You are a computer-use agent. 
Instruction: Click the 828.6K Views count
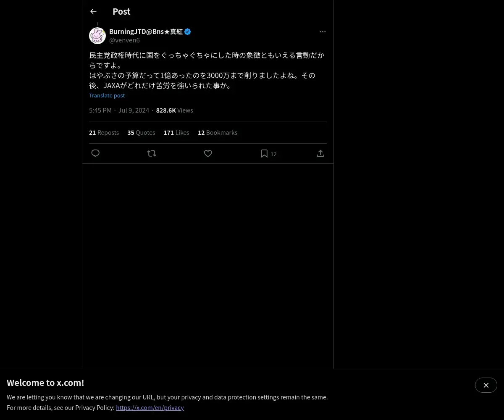pos(174,110)
